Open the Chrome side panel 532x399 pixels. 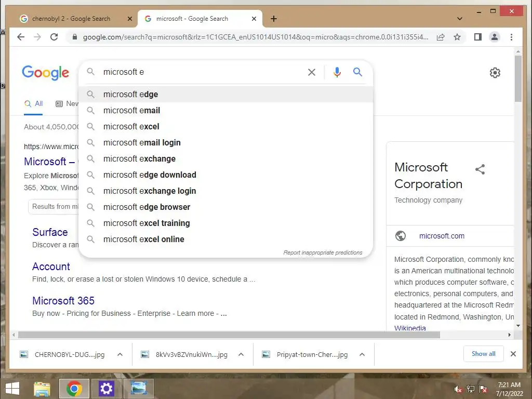478,37
